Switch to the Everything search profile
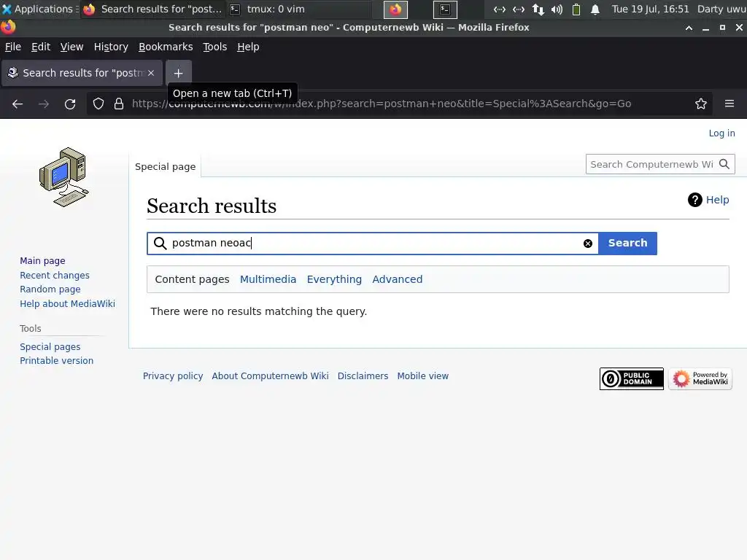The width and height of the screenshot is (747, 560). [334, 279]
